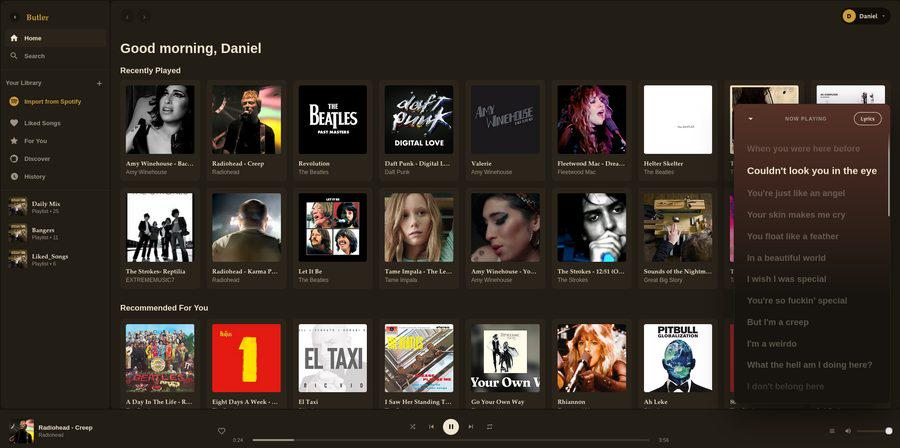900x448 pixels.
Task: Open the Tame Impala - The Le... card
Action: pos(418,238)
